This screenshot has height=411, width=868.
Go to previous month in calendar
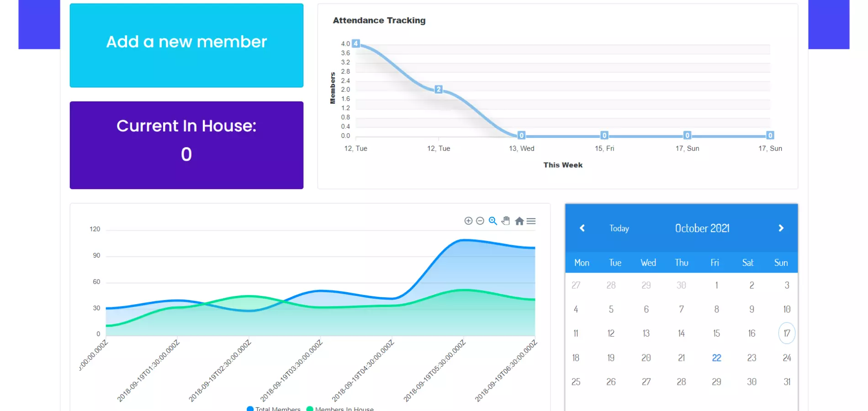(582, 228)
